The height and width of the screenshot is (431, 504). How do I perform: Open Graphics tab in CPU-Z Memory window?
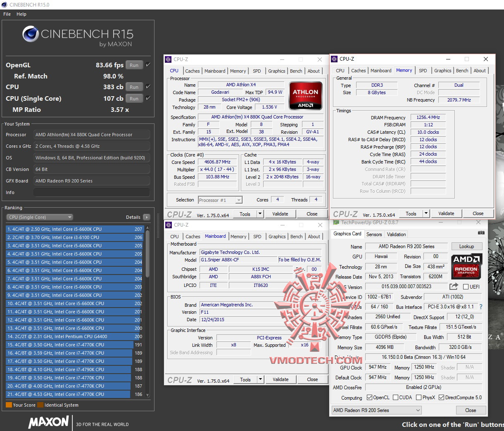443,71
